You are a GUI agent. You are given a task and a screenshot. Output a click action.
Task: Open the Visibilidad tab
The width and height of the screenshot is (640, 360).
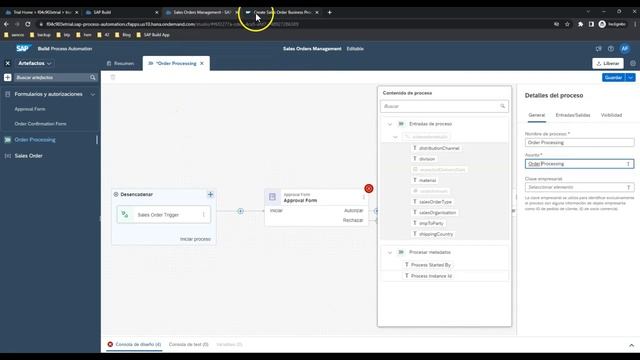click(611, 115)
